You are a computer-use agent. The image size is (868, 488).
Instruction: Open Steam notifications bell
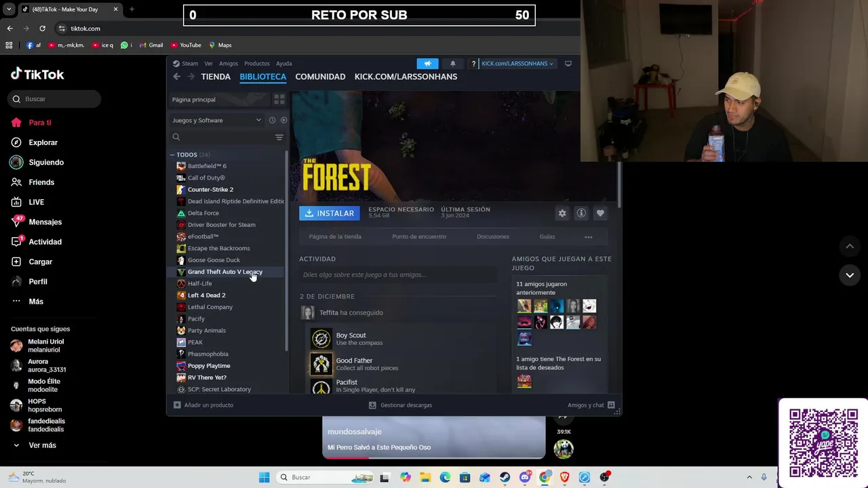[453, 64]
